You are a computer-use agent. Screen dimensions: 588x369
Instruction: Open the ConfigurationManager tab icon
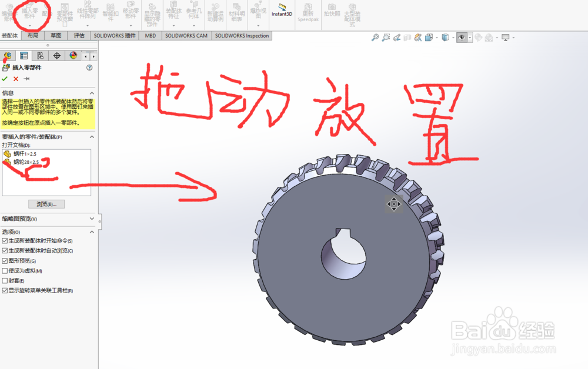[40, 56]
